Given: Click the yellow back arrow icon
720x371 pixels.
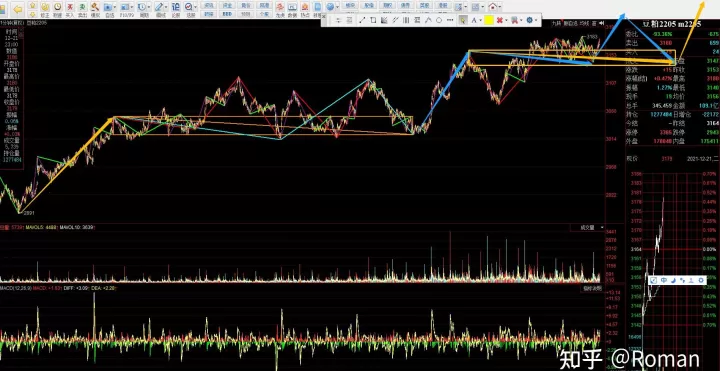Looking at the screenshot, I should (18, 9).
